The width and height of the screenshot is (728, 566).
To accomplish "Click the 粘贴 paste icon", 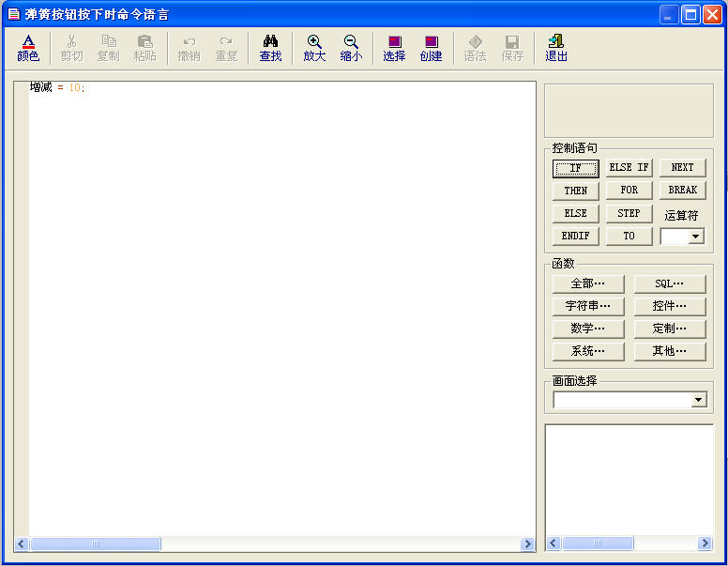I will pyautogui.click(x=144, y=48).
